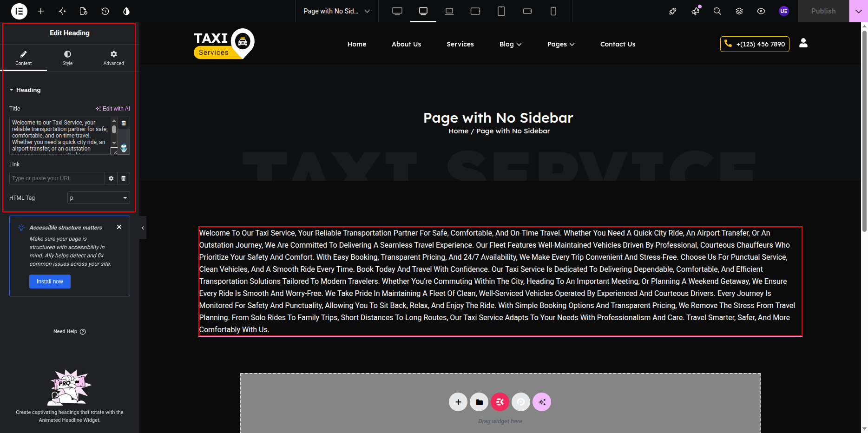Open the Services menu item
The height and width of the screenshot is (433, 868).
click(x=460, y=44)
